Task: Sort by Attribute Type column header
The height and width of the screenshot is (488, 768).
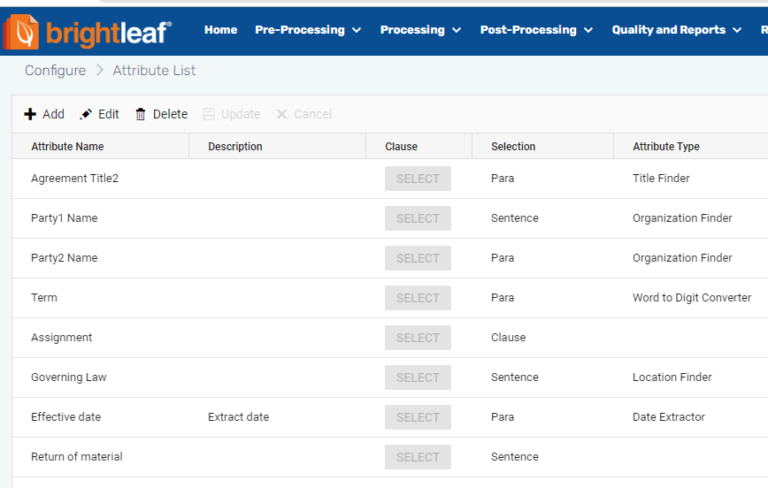Action: (666, 146)
